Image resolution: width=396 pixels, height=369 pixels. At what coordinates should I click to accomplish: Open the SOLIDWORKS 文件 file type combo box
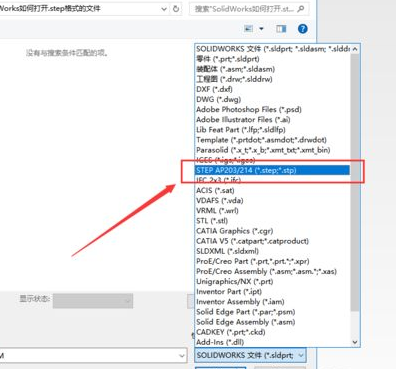pos(250,355)
